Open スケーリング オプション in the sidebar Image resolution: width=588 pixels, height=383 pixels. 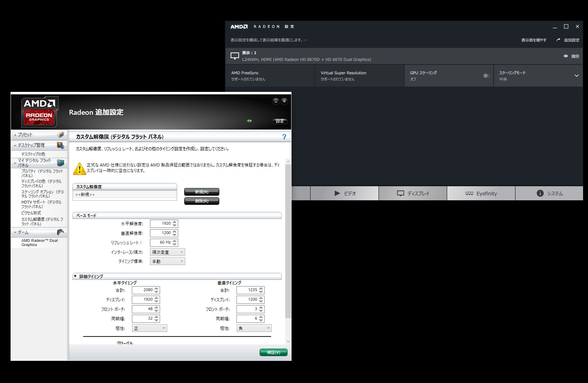(x=43, y=194)
